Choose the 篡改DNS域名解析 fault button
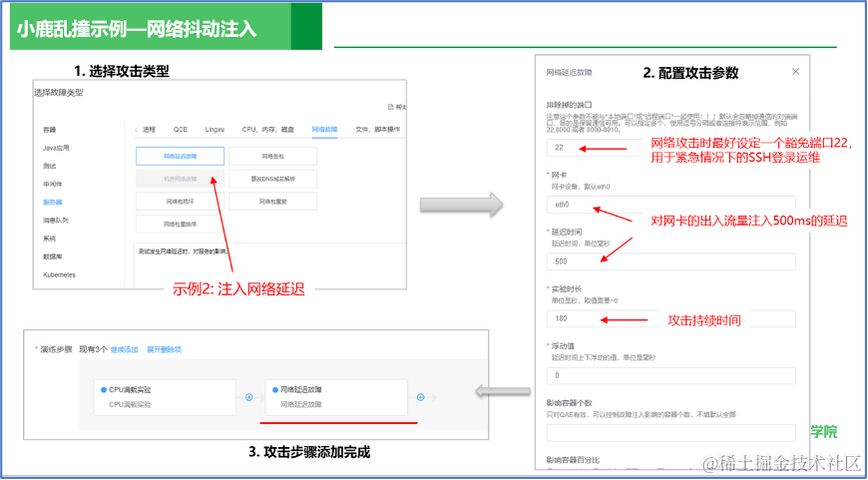 click(273, 179)
